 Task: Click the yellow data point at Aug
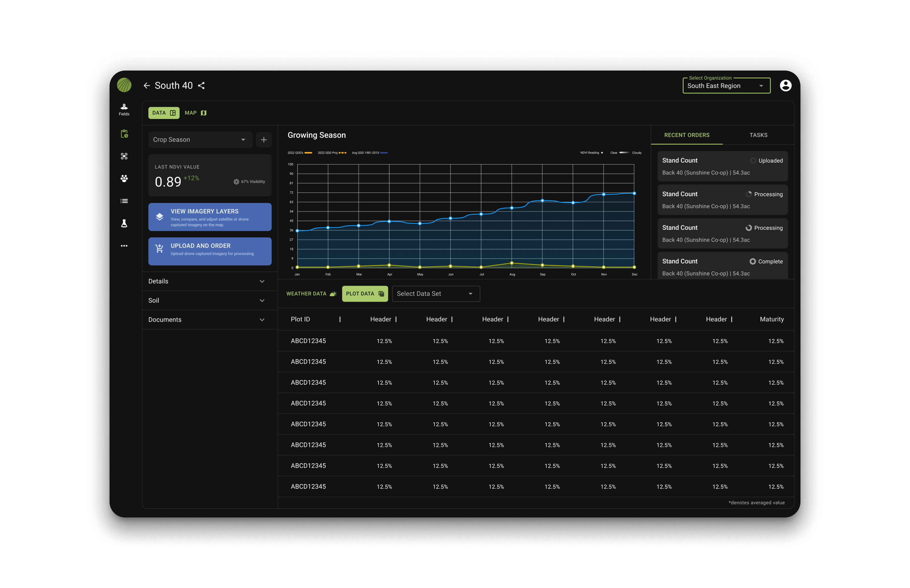click(x=512, y=263)
